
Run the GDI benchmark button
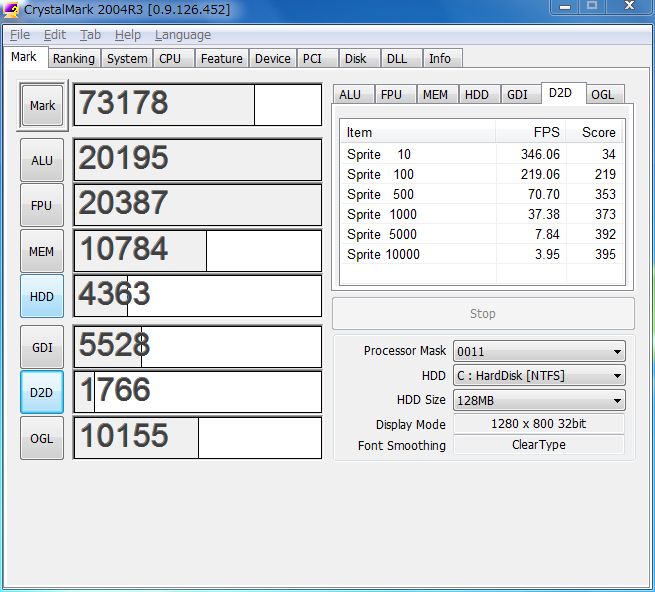42,347
